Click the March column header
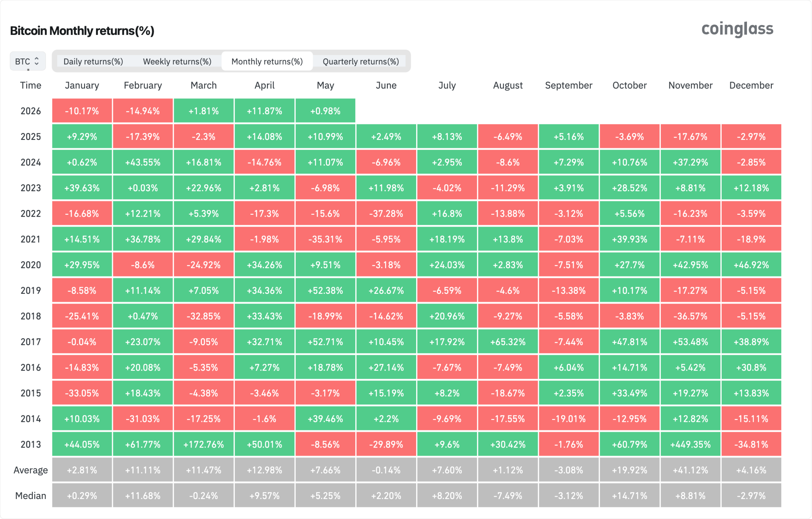 (204, 85)
